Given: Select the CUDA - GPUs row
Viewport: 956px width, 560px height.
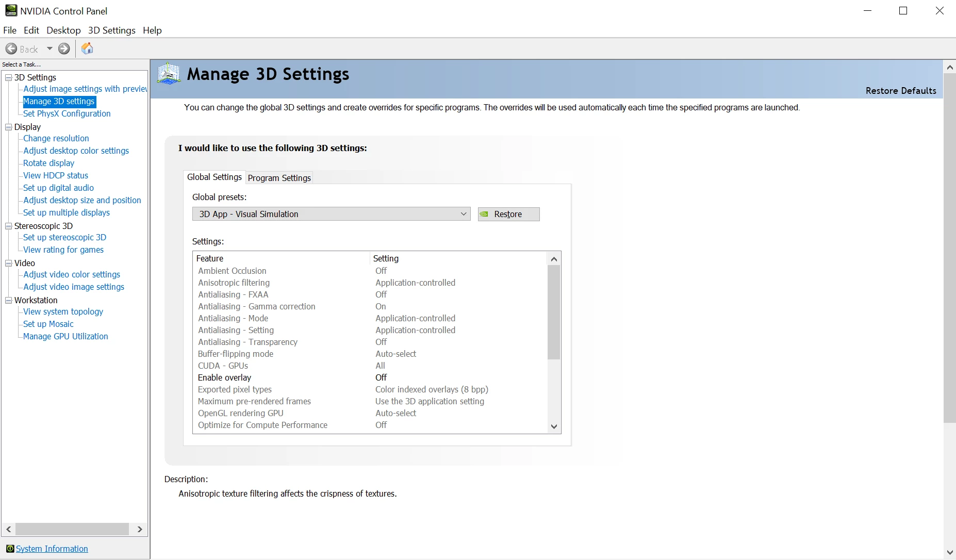Looking at the screenshot, I should (x=370, y=366).
